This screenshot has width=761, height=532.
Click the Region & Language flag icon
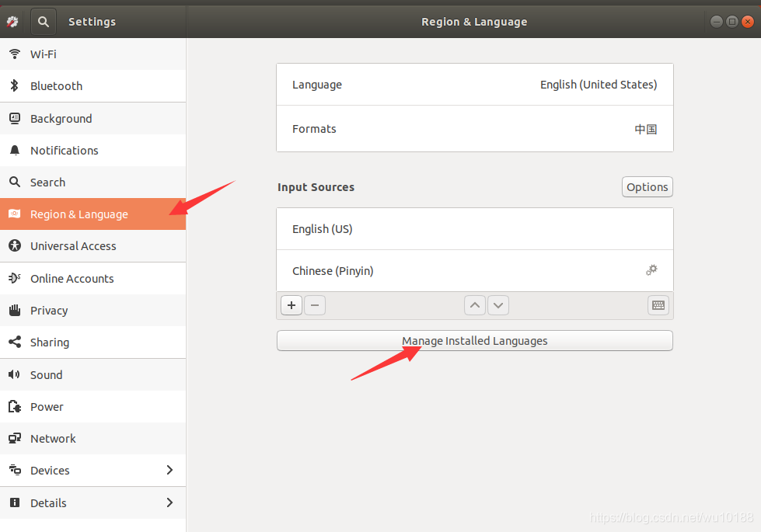tap(15, 214)
